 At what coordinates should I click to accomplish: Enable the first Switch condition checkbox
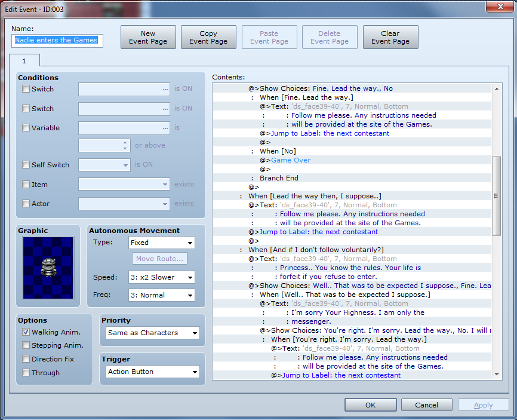(x=26, y=89)
